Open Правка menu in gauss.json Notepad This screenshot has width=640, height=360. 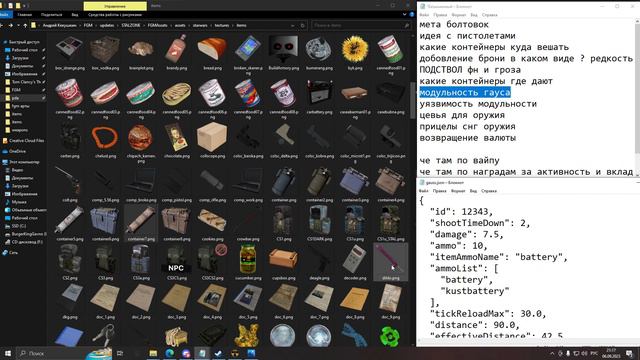[x=440, y=191]
